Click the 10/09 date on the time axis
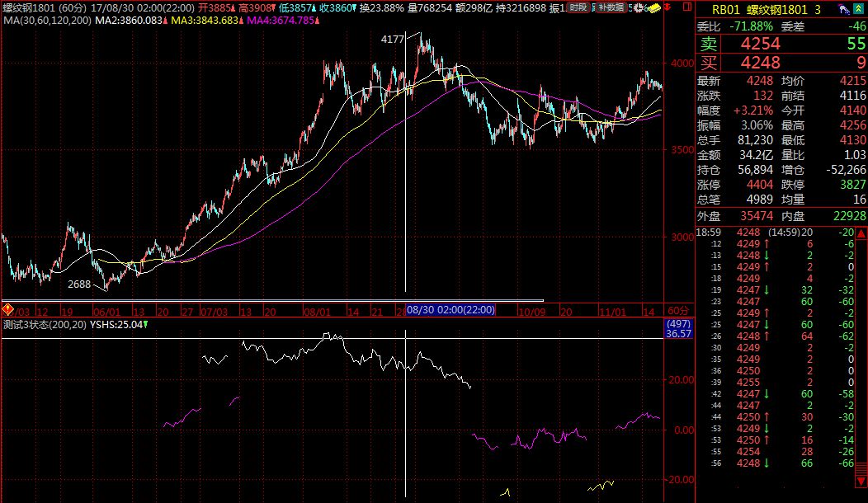868x503 pixels. pyautogui.click(x=532, y=312)
